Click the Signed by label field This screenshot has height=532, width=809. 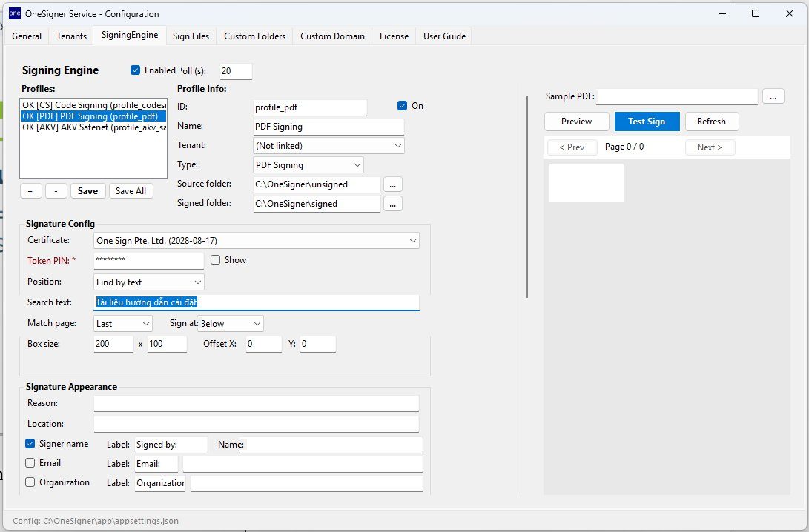pos(171,445)
